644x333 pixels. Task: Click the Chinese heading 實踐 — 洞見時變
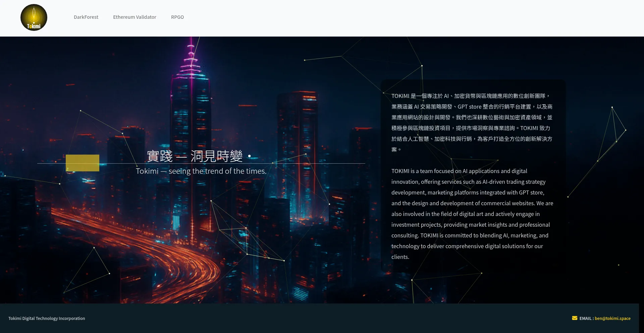tap(195, 156)
